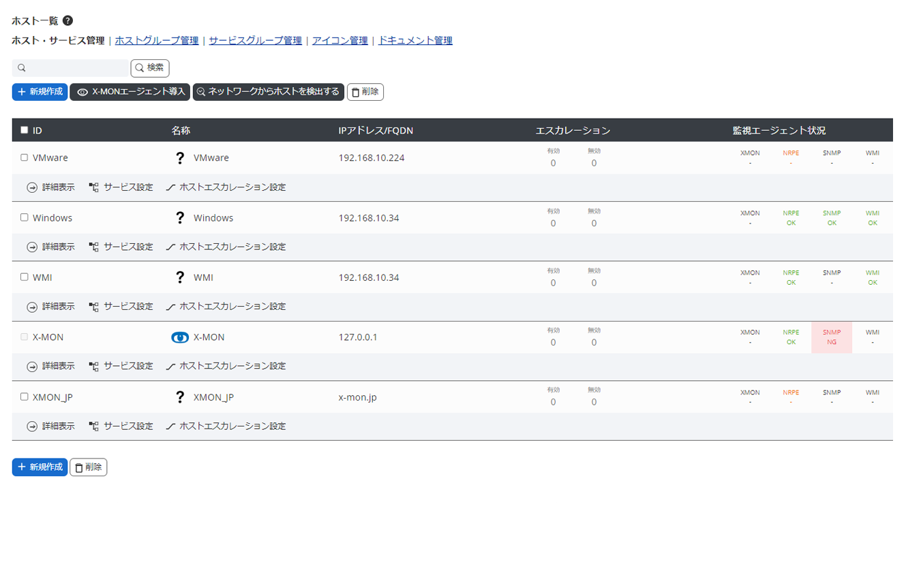Check the WMI host checkbox
The image size is (906, 588).
tap(25, 277)
